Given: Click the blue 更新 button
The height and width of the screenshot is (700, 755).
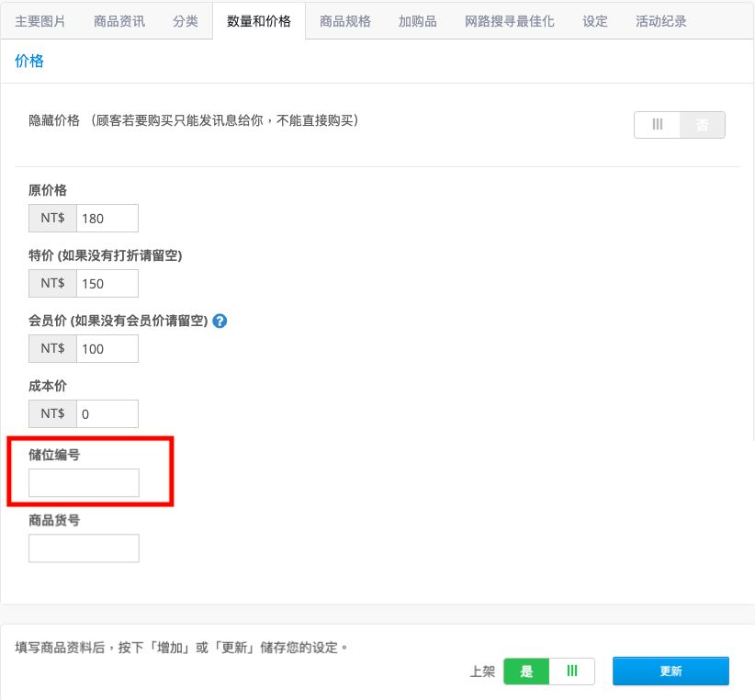Looking at the screenshot, I should [670, 671].
